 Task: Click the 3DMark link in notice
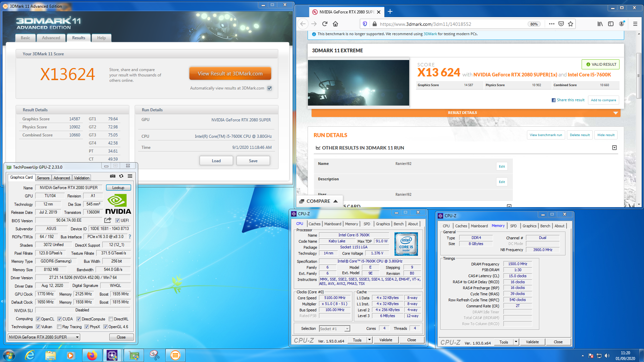coord(430,34)
